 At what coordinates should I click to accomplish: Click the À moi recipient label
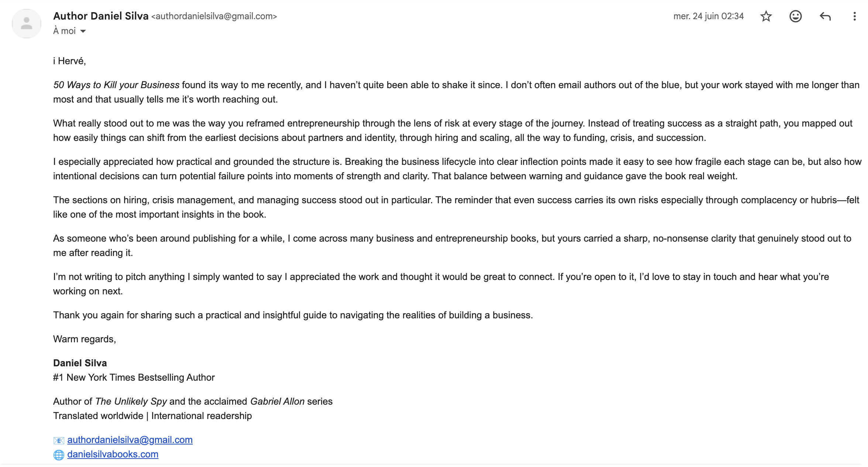(65, 31)
